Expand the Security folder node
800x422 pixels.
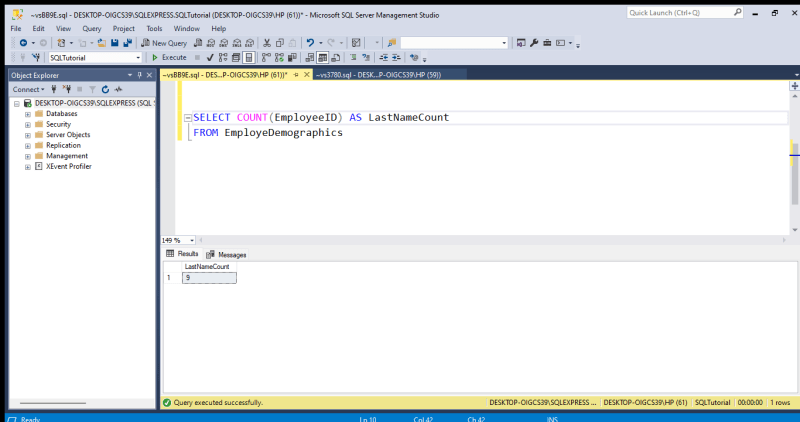[28, 125]
